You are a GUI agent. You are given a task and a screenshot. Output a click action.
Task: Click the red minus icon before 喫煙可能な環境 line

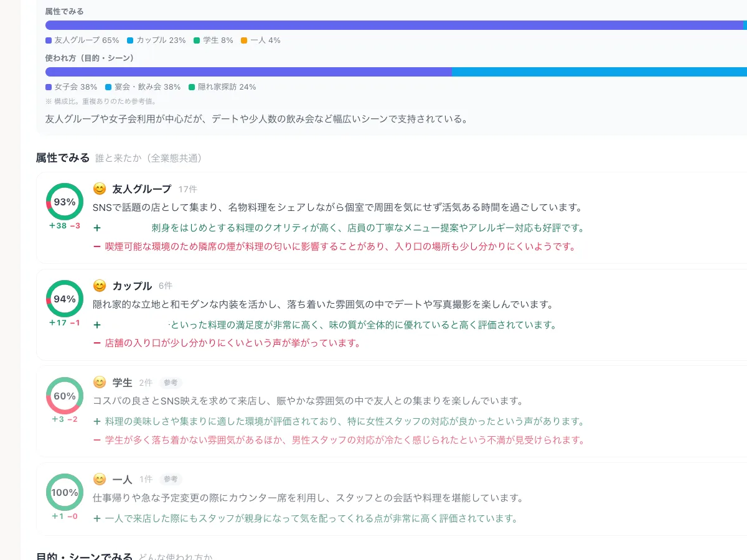click(97, 246)
